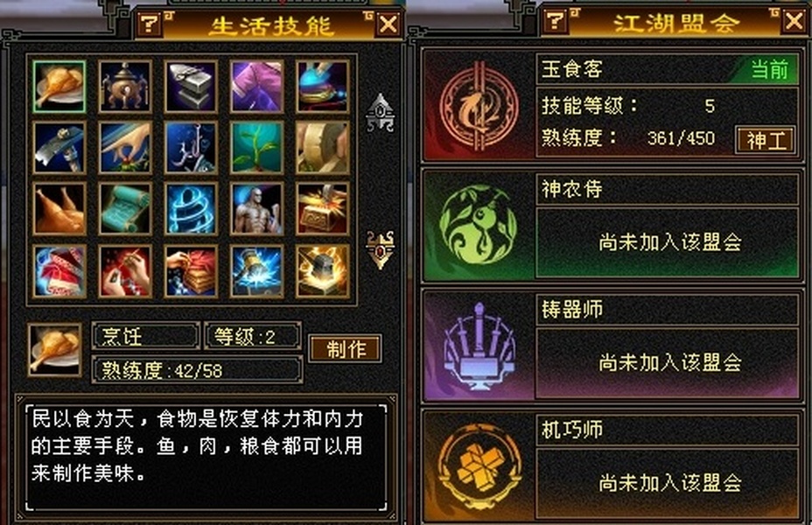
Task: Click the whole roast chicken skill icon
Action: pos(59,208)
